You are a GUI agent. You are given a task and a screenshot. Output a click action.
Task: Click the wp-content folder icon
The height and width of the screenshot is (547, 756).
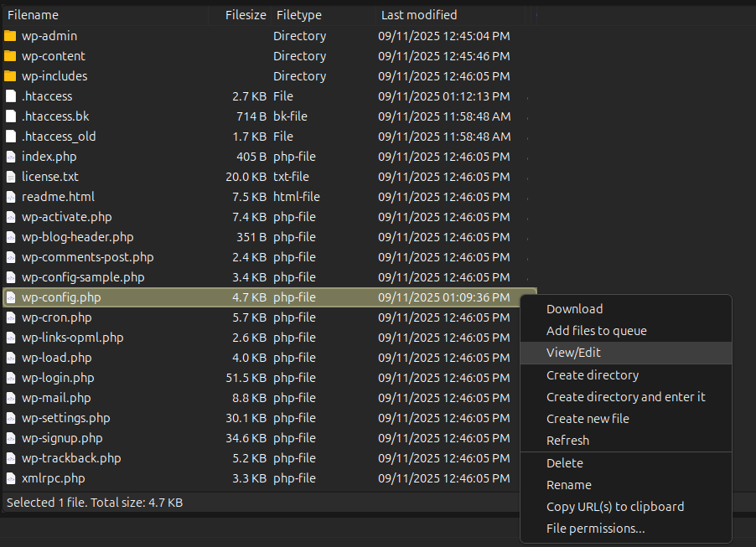click(10, 56)
